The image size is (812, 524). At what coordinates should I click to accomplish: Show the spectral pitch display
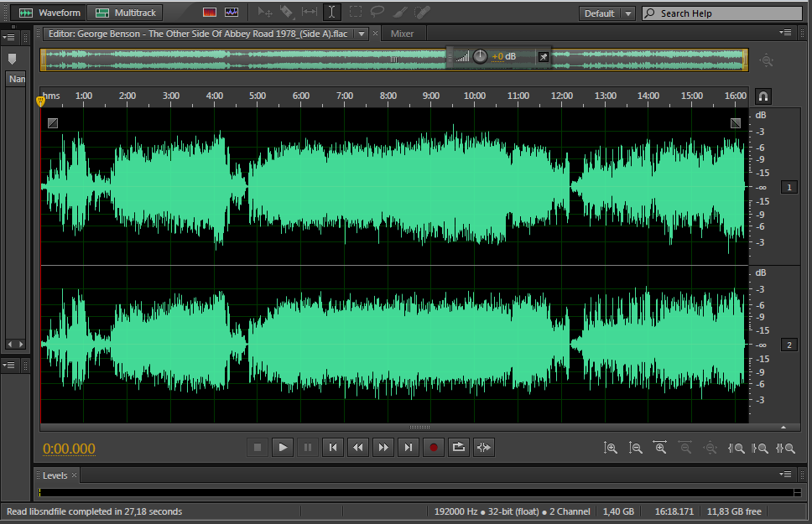tap(232, 12)
